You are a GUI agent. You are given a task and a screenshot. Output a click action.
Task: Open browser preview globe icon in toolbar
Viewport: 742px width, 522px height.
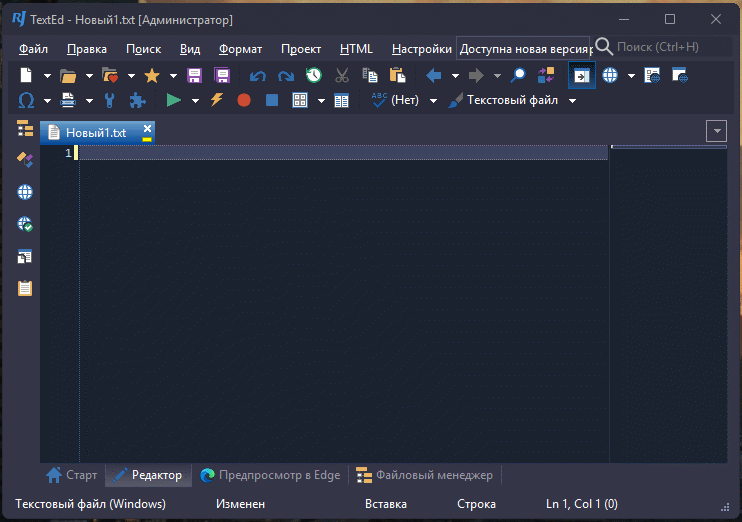click(x=610, y=75)
